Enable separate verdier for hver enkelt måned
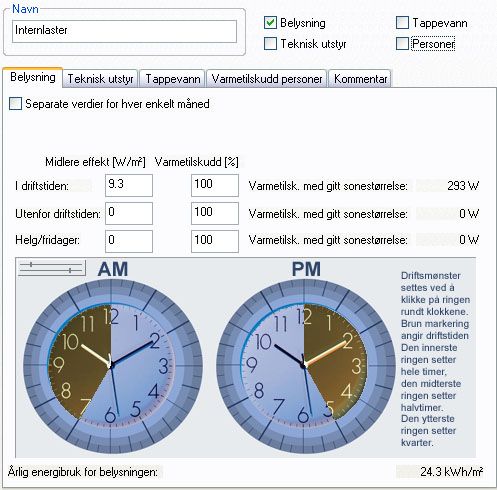The image size is (497, 490). click(x=15, y=104)
